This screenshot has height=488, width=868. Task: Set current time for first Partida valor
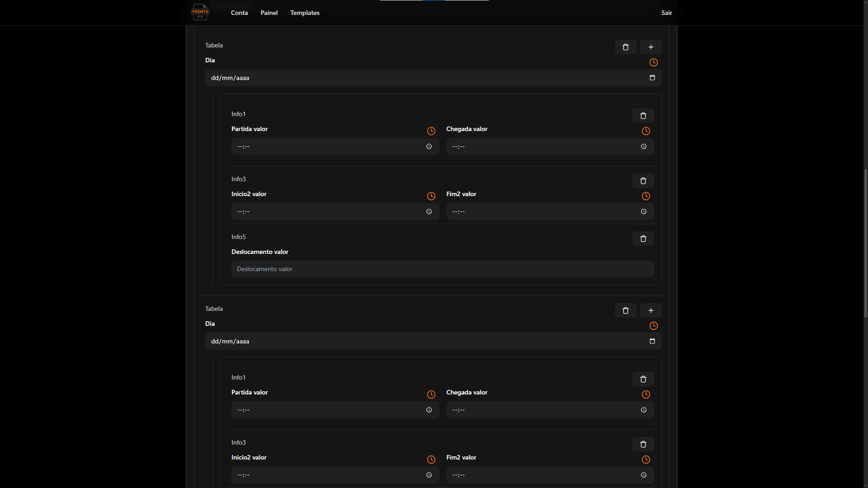tap(431, 131)
